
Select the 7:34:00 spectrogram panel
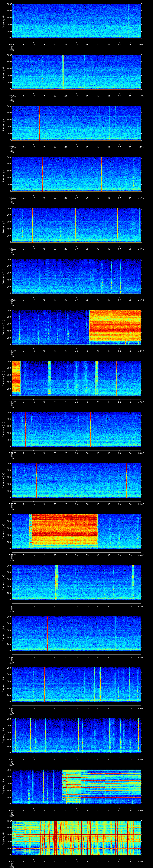pyautogui.click(x=76, y=276)
